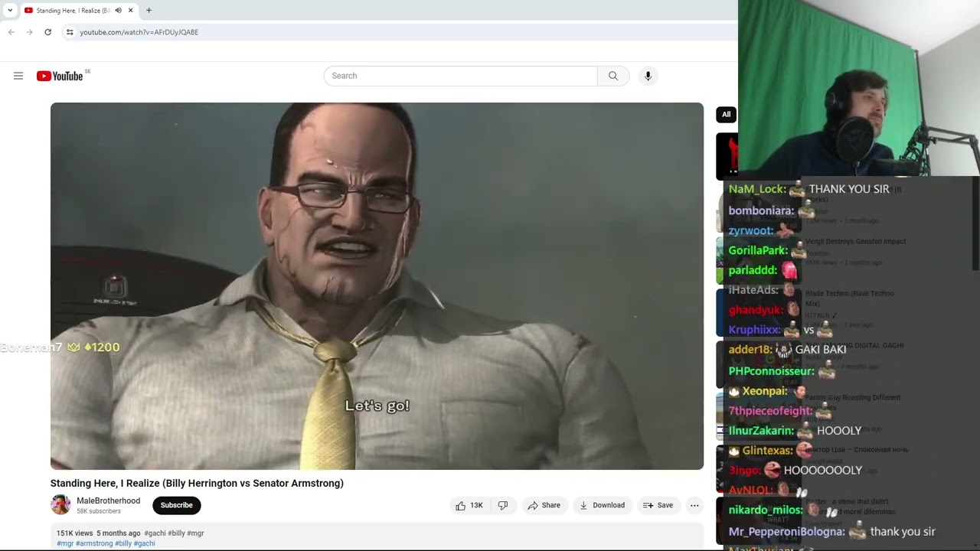Download the video

[x=602, y=505]
